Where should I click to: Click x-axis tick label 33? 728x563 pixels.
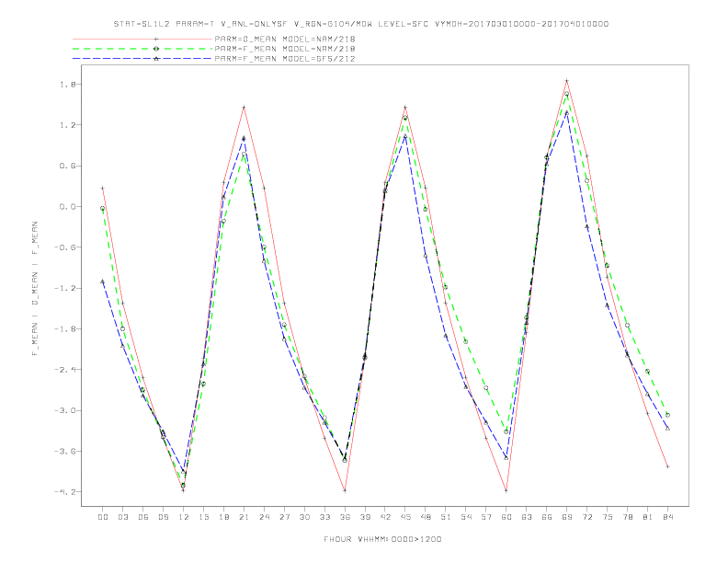click(x=324, y=517)
